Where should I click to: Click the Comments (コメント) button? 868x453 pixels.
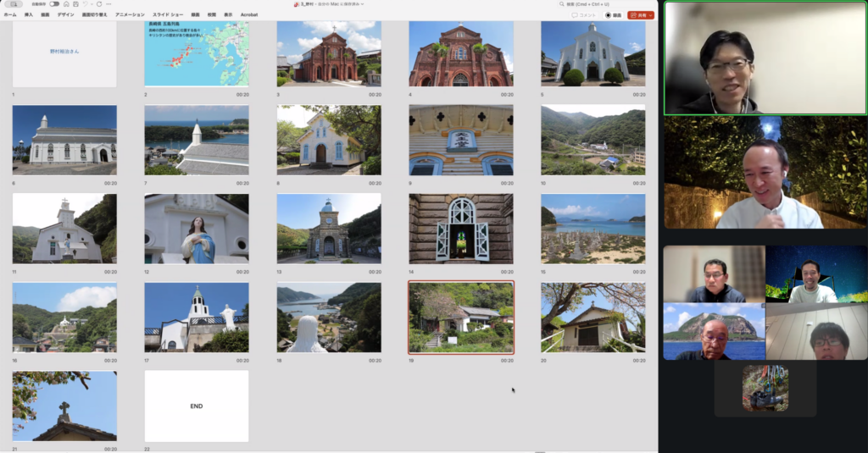point(583,15)
